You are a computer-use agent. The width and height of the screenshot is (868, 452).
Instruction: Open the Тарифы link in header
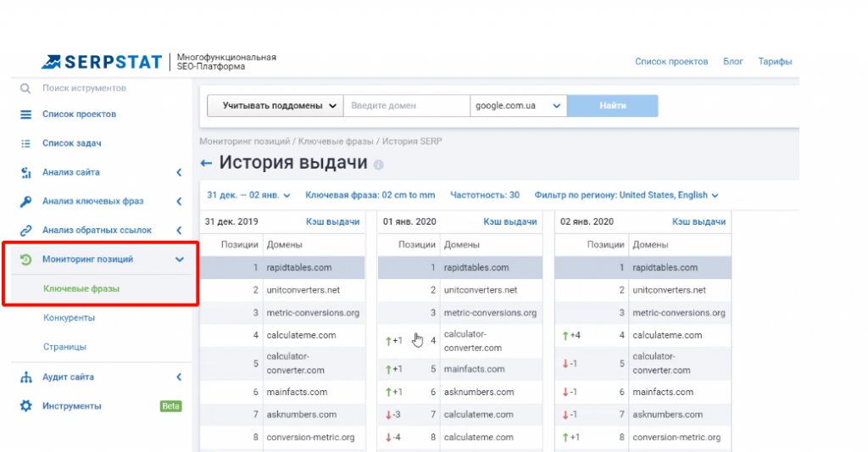click(775, 62)
